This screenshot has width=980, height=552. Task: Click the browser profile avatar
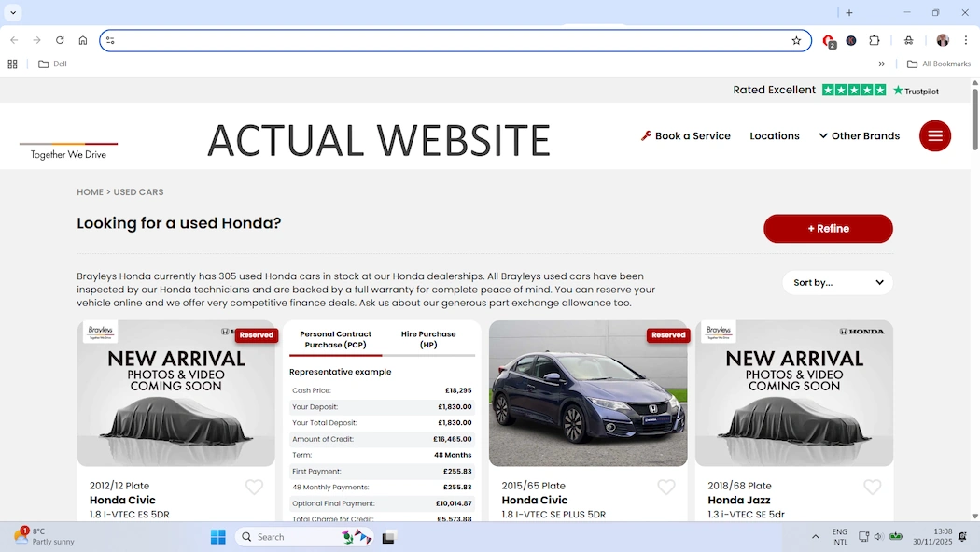click(x=943, y=40)
